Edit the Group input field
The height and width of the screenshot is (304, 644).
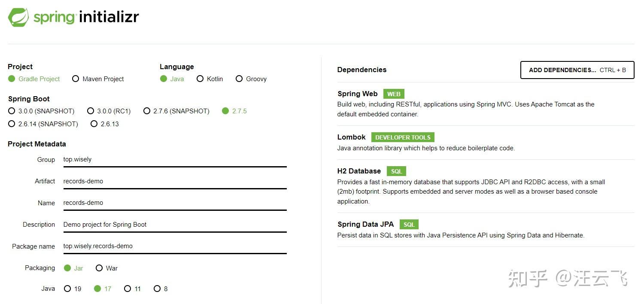tap(174, 160)
